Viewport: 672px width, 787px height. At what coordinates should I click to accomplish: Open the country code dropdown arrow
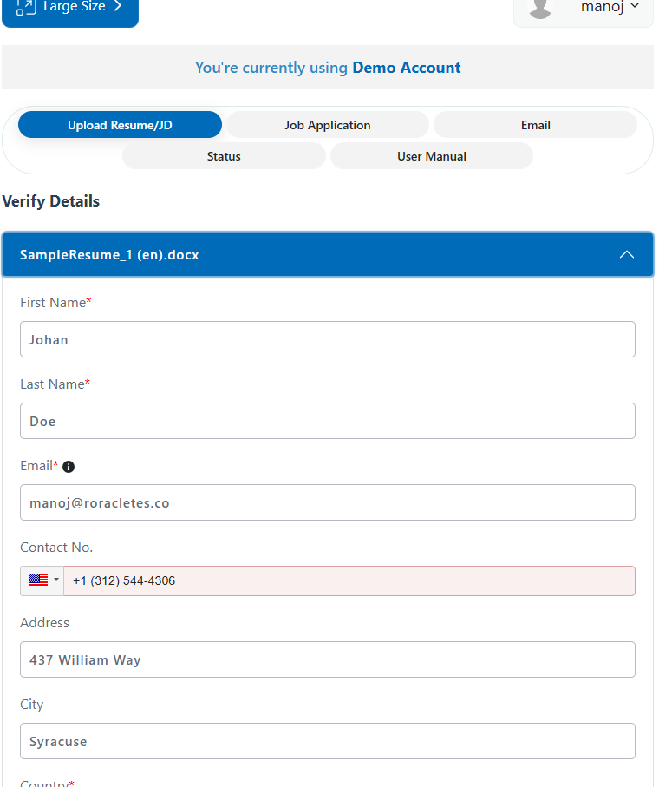[56, 580]
